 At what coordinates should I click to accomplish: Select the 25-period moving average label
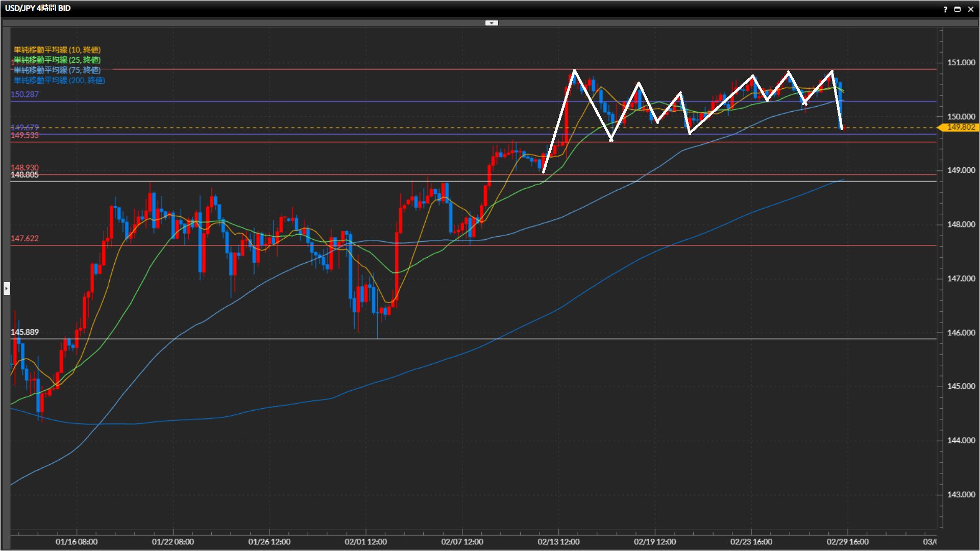click(57, 60)
